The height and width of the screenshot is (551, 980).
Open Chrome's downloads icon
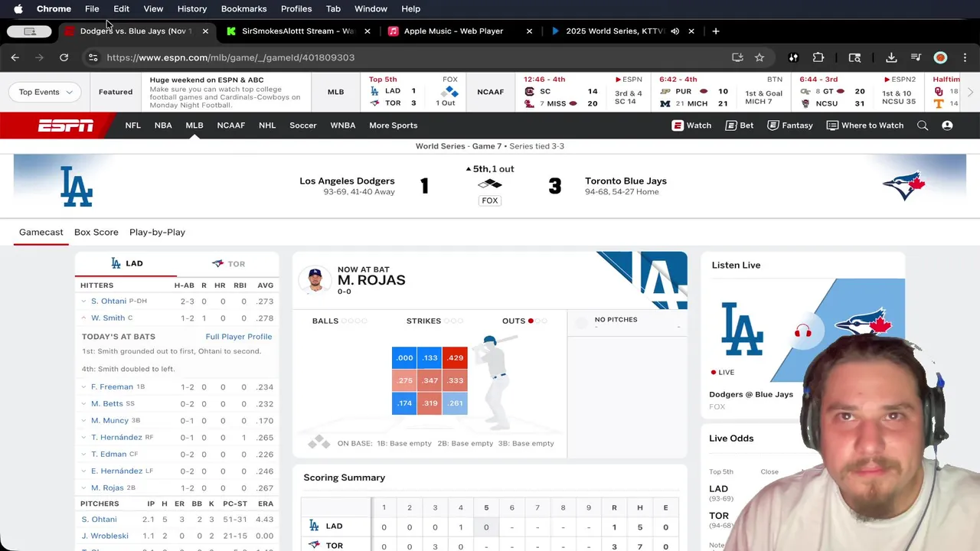(x=891, y=57)
